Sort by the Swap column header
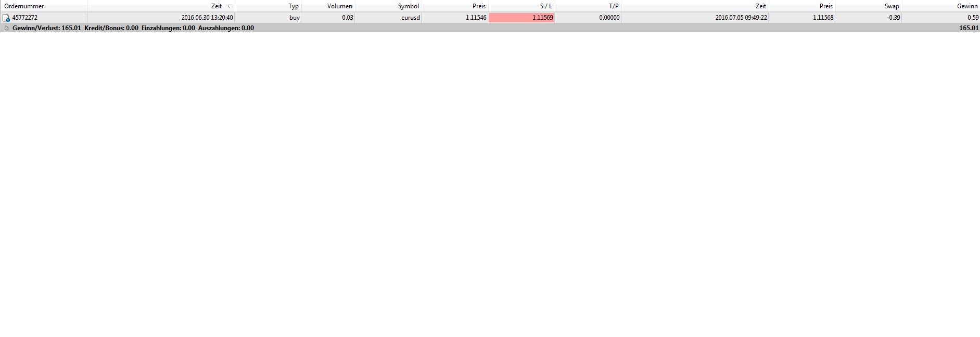 [869, 6]
